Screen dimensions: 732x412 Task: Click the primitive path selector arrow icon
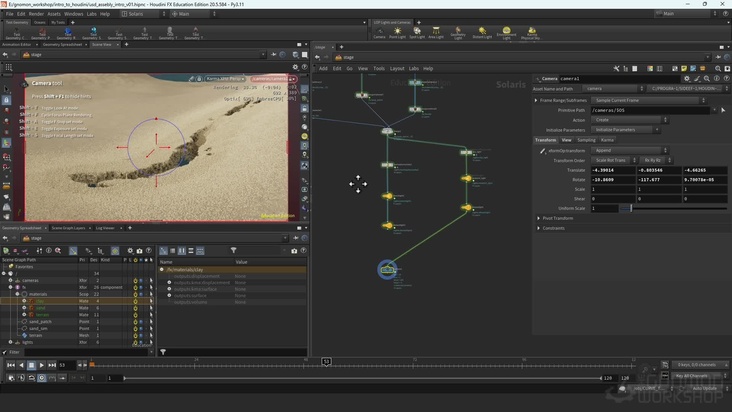tap(723, 110)
